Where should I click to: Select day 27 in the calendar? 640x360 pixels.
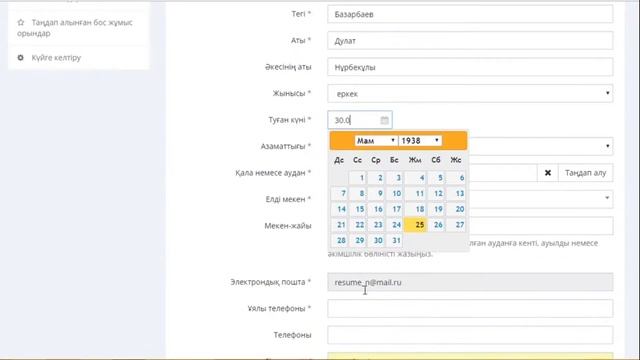click(x=456, y=224)
